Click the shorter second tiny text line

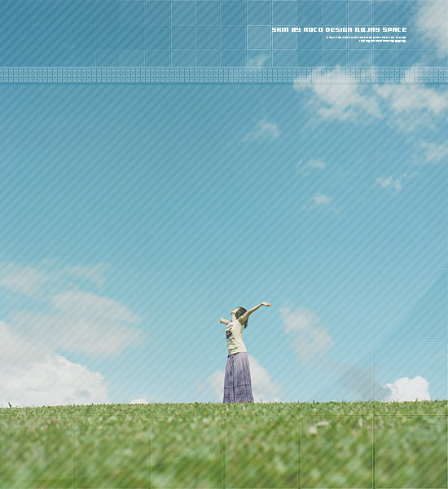pyautogui.click(x=383, y=41)
